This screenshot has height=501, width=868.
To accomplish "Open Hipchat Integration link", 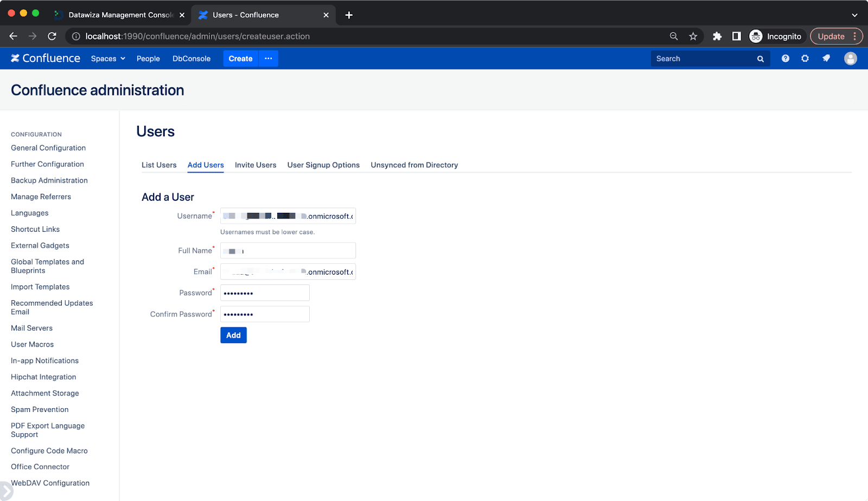I will [43, 377].
